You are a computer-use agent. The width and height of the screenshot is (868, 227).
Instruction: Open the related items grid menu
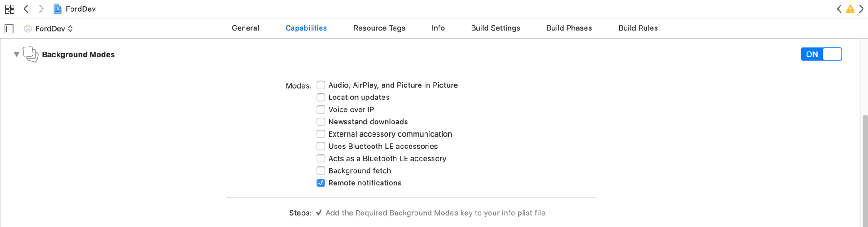click(x=9, y=9)
